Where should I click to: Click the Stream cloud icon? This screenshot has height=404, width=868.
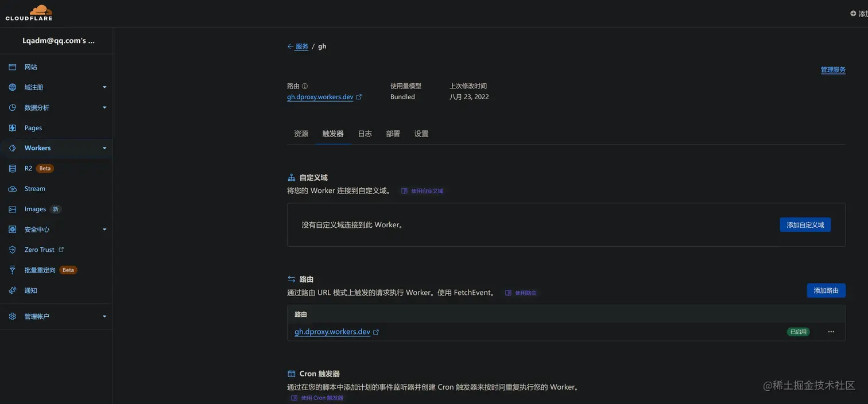coord(13,189)
